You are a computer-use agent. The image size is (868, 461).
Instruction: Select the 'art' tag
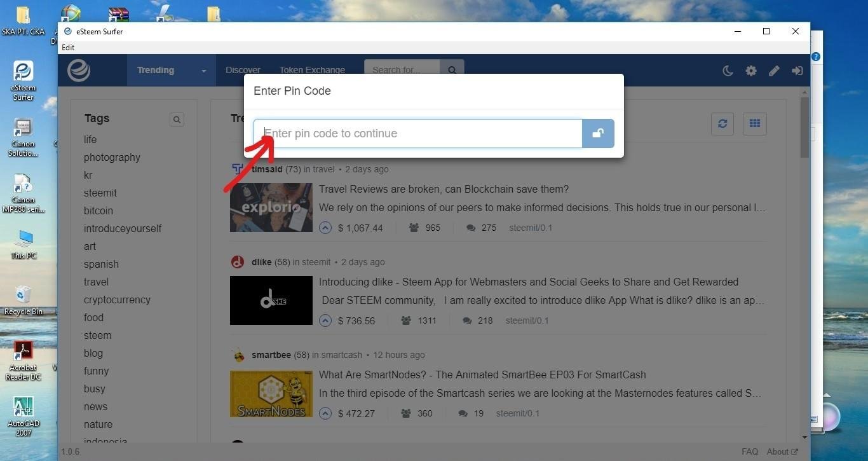click(x=90, y=246)
